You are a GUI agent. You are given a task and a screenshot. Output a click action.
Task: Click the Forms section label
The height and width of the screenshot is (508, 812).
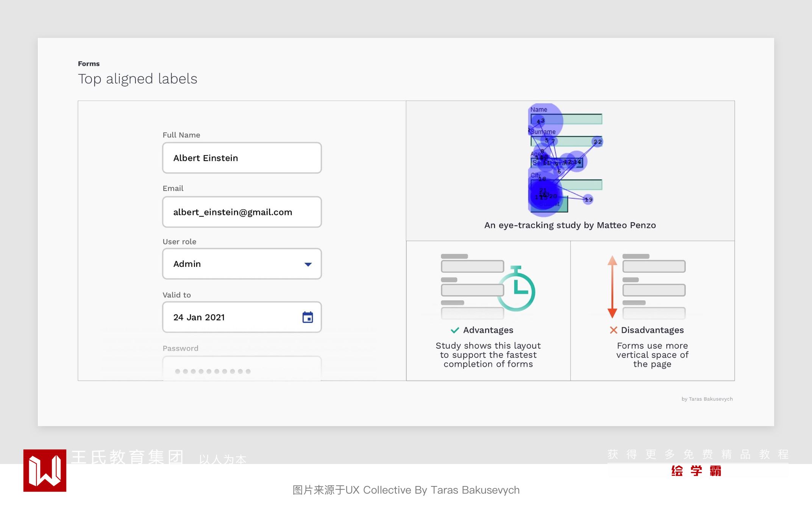coord(89,64)
